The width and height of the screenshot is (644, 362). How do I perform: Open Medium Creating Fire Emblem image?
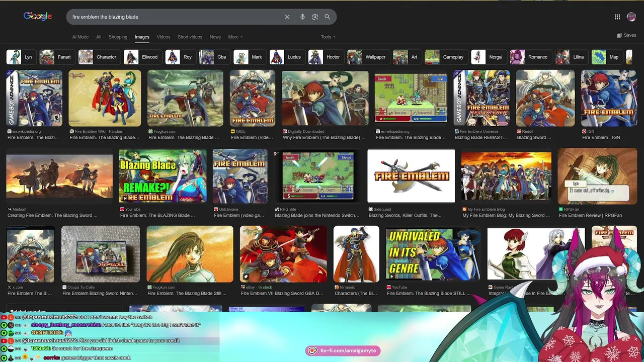[59, 176]
